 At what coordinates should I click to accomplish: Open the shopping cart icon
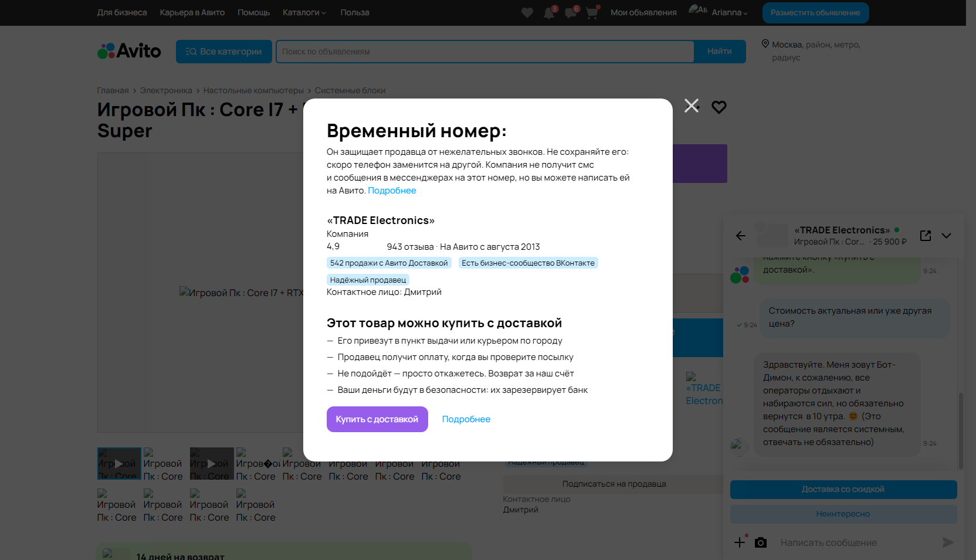(592, 13)
